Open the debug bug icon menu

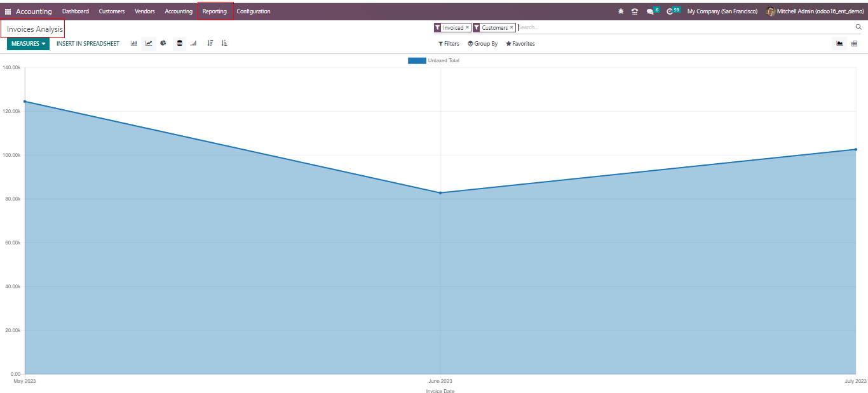[621, 11]
